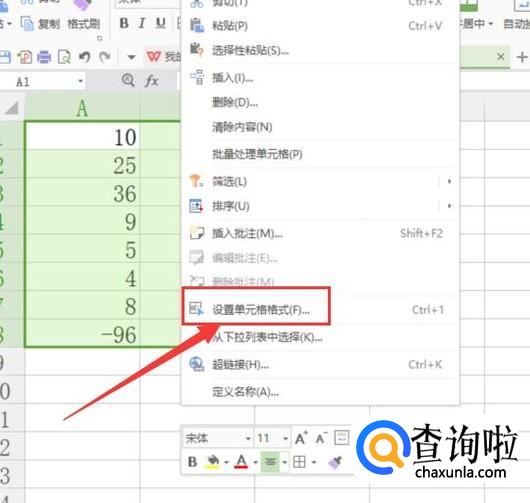
Task: Click the red font color A swatch
Action: (241, 462)
